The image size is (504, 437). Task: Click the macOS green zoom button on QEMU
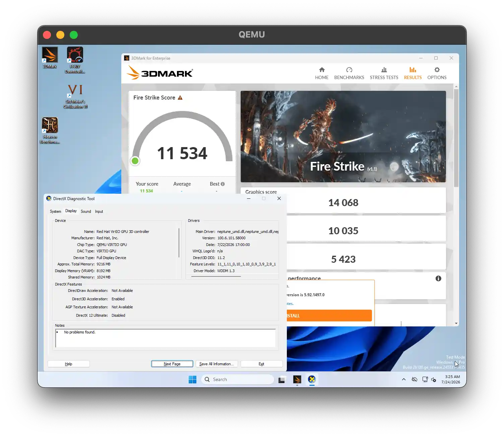click(74, 35)
